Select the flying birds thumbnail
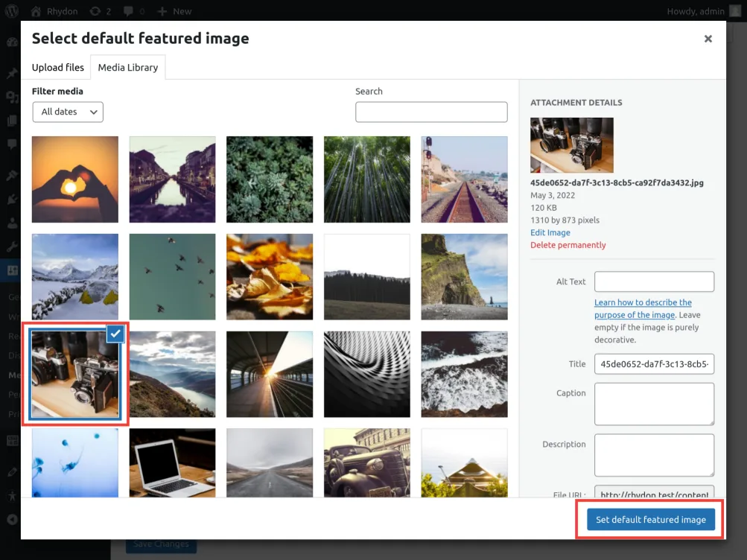747x560 pixels. tap(173, 277)
